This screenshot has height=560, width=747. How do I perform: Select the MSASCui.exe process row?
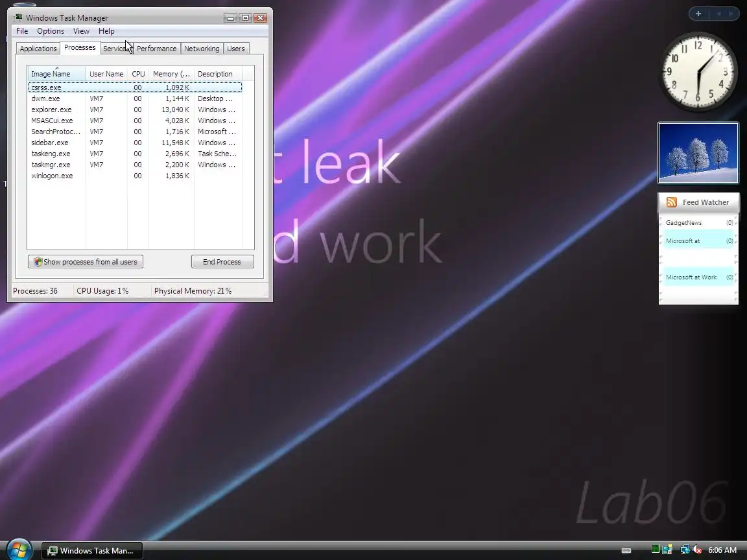(x=136, y=121)
